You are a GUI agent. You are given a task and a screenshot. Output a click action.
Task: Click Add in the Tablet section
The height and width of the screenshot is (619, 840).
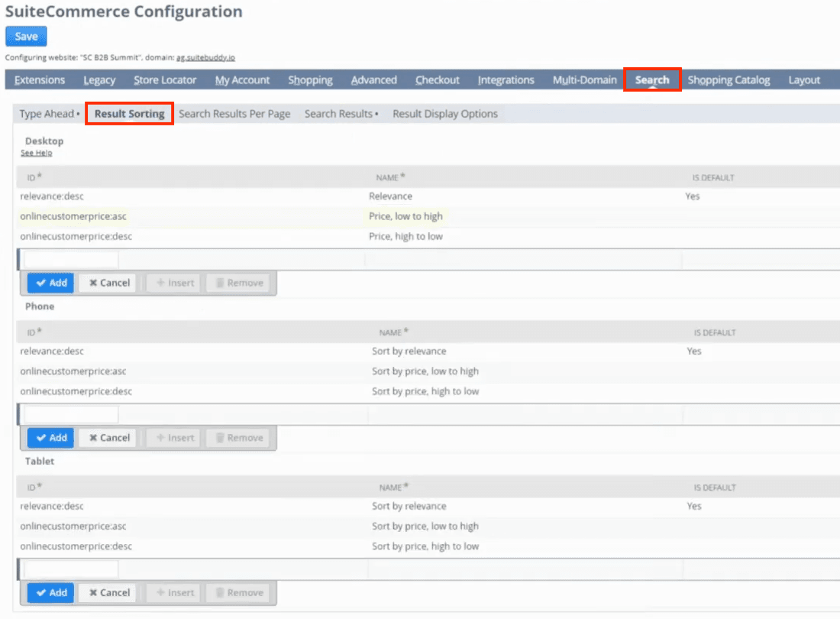(51, 593)
